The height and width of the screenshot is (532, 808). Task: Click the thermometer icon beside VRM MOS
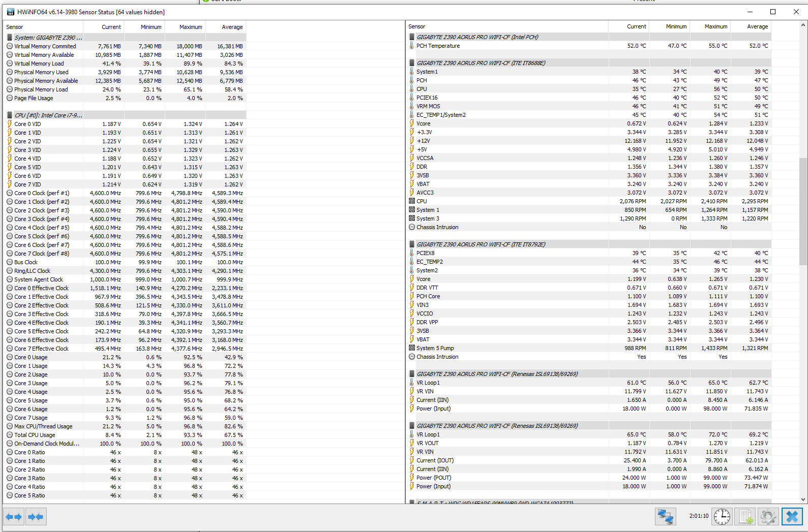tap(412, 106)
